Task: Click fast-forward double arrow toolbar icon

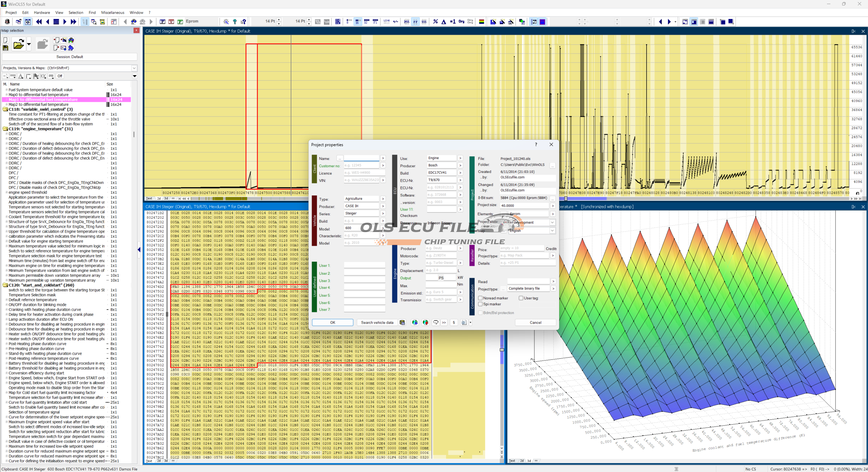Action: pos(73,22)
